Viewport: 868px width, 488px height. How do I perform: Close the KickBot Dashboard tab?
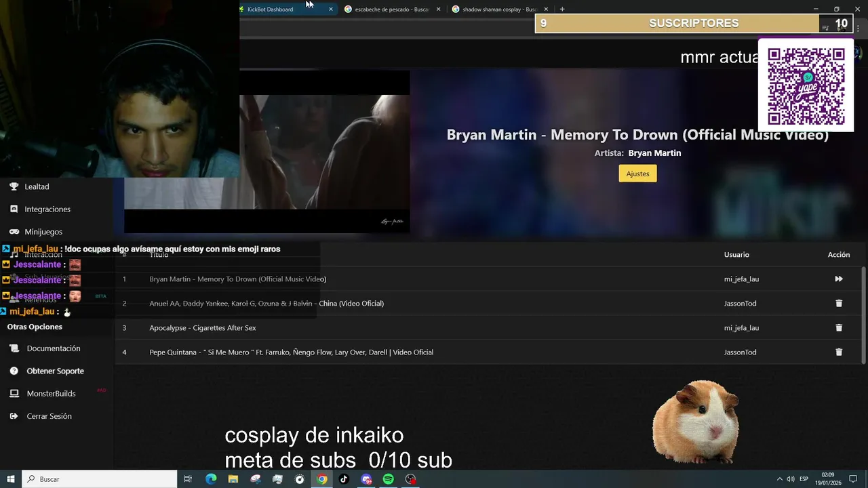pyautogui.click(x=331, y=9)
